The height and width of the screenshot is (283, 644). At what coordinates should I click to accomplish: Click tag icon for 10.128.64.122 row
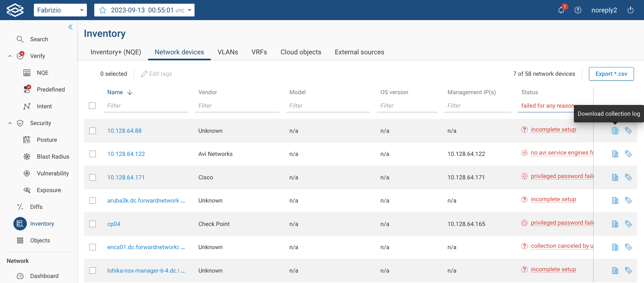point(628,154)
